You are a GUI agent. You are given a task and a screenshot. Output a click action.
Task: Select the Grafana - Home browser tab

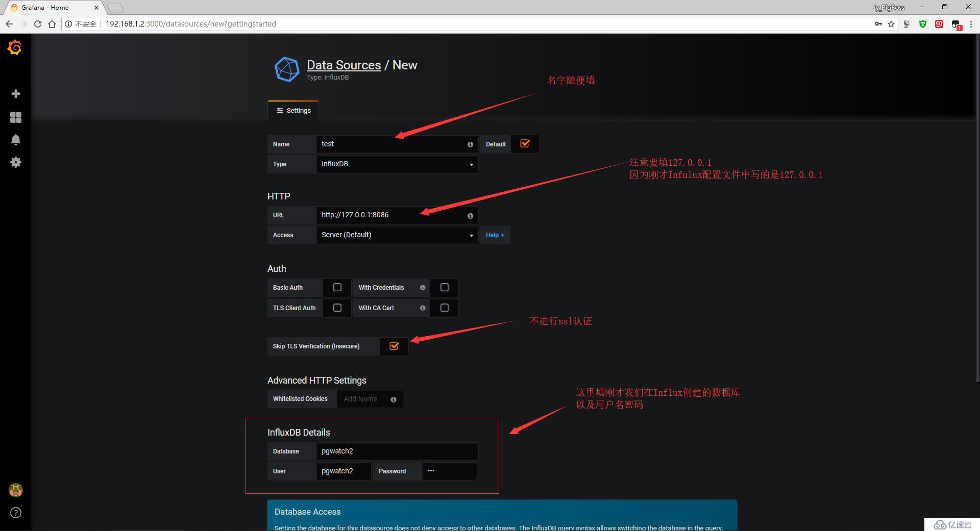[x=54, y=8]
